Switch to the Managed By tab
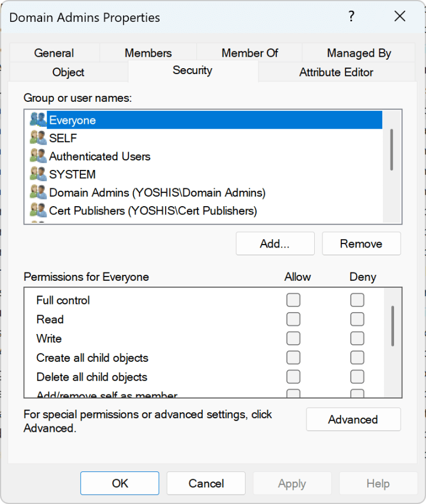This screenshot has width=426, height=504. (x=358, y=53)
